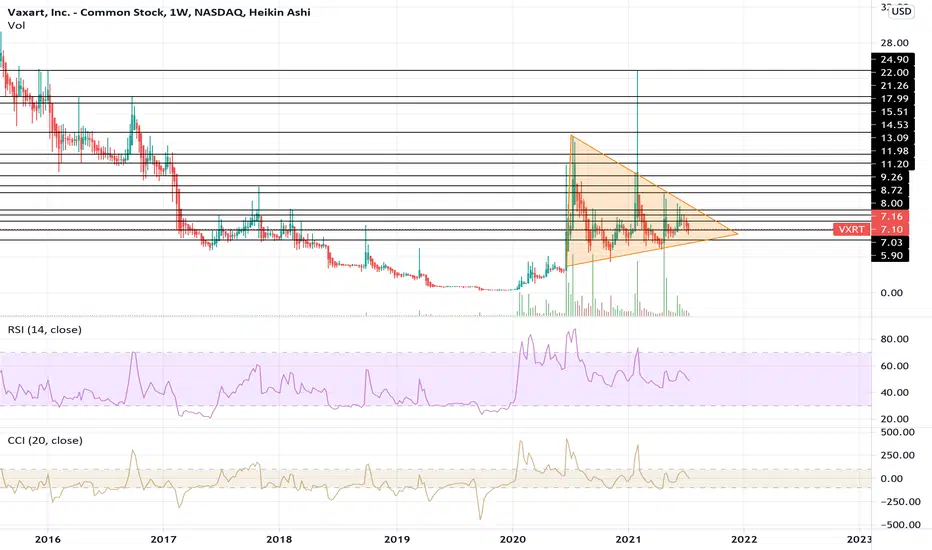Click the 2023 year on time axis
The height and width of the screenshot is (550, 932).
(859, 539)
